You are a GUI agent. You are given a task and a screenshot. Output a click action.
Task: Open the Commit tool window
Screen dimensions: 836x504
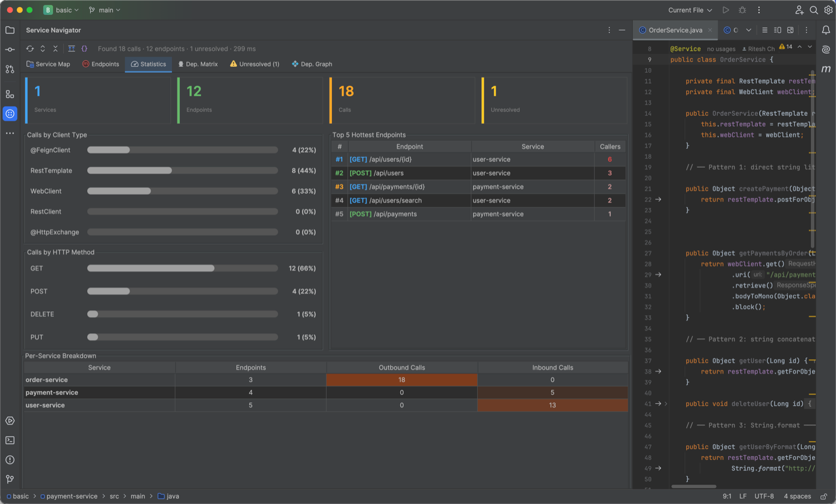pyautogui.click(x=10, y=50)
